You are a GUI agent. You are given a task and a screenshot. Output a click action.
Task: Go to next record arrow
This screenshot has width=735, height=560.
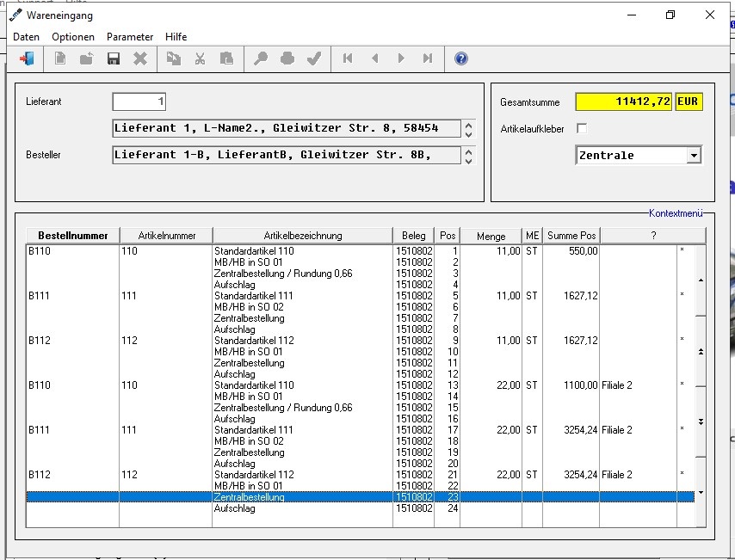[401, 58]
